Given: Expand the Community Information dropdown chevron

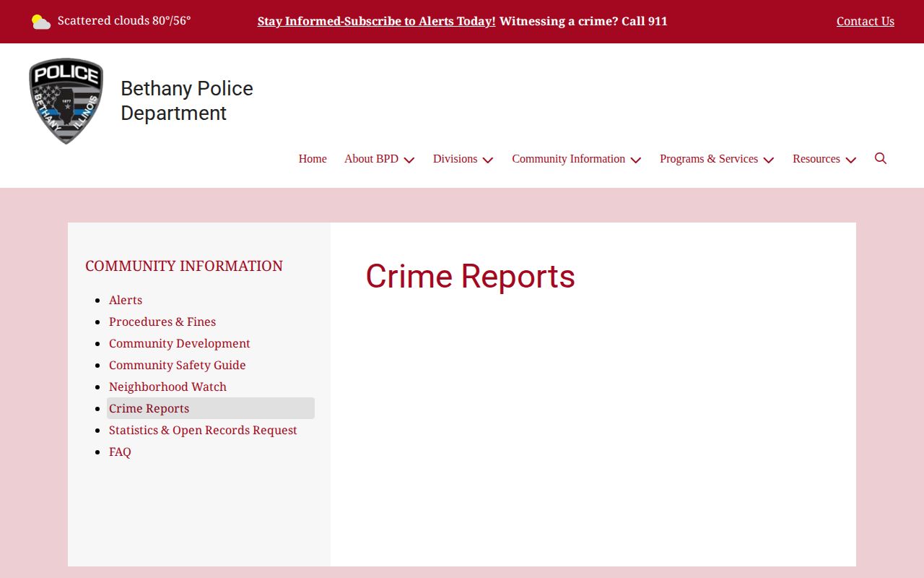Looking at the screenshot, I should pyautogui.click(x=636, y=160).
